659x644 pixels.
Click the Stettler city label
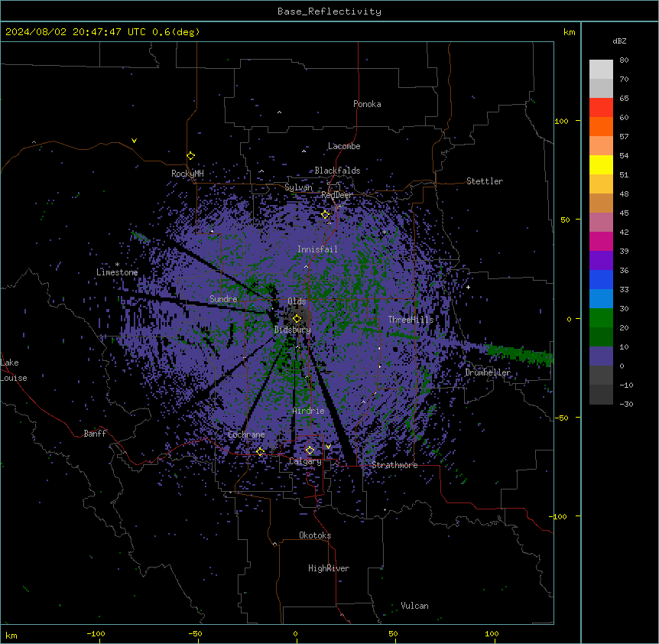(485, 181)
